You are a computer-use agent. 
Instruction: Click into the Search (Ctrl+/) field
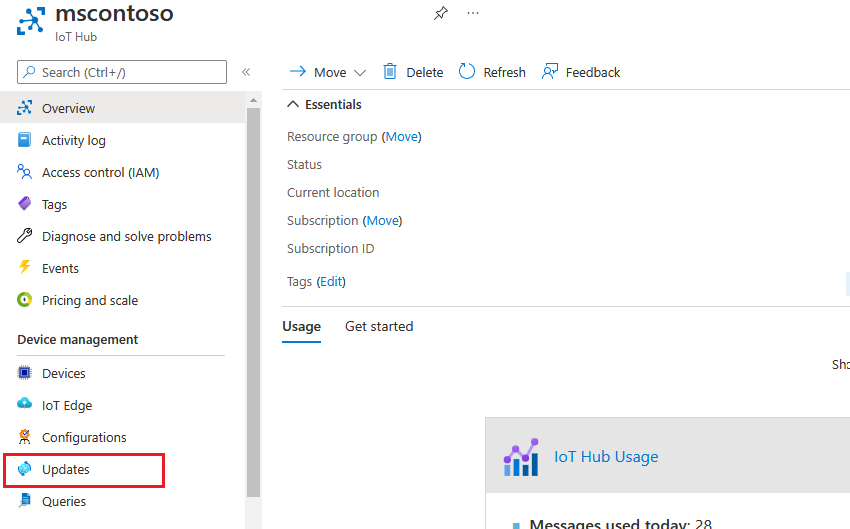(122, 72)
